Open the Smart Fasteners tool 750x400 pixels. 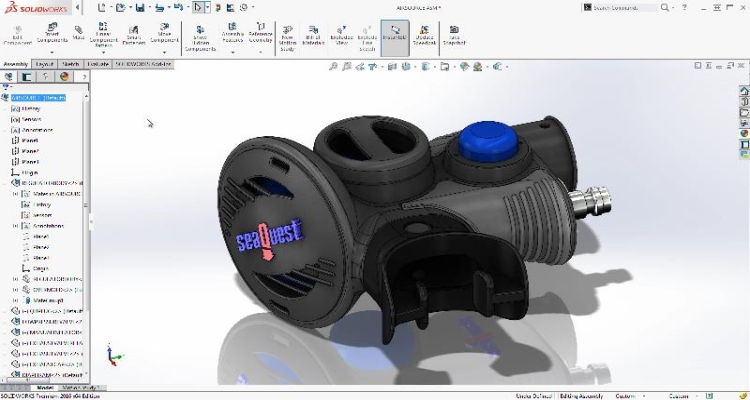[133, 36]
